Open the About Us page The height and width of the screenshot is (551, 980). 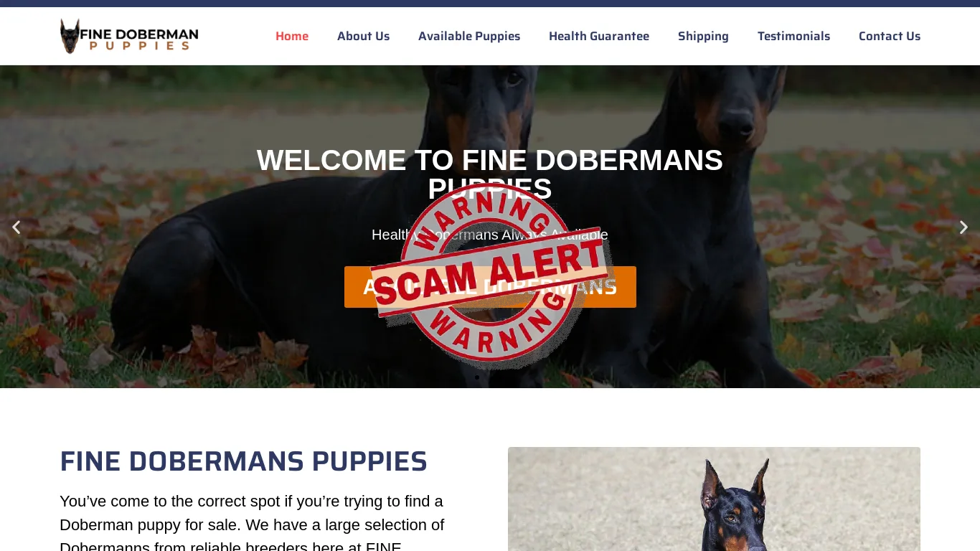(363, 36)
